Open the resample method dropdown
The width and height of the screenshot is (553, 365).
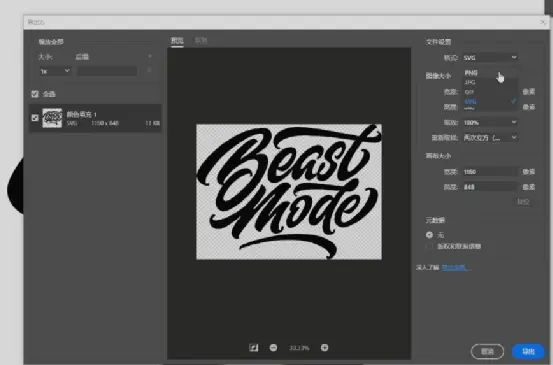(x=490, y=138)
